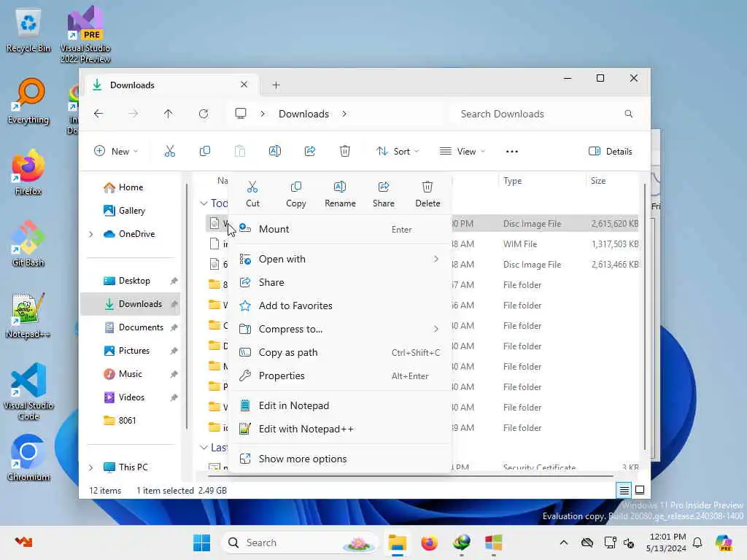Click toolbar Cut scissors icon

[169, 152]
